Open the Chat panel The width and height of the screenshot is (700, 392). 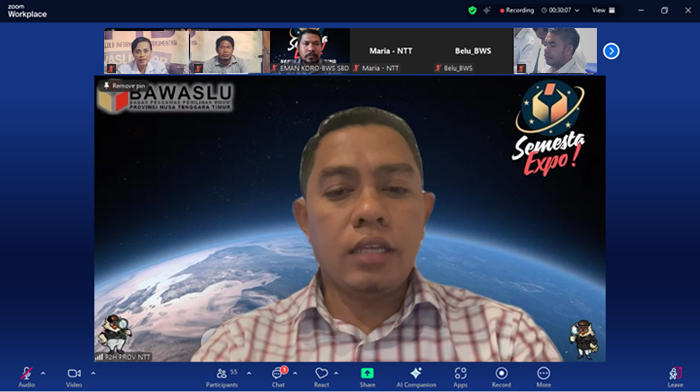[278, 377]
